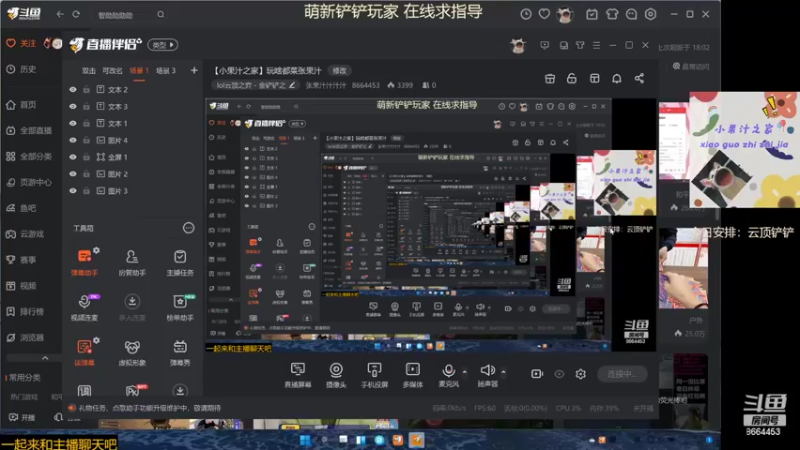The width and height of the screenshot is (800, 450).
Task: Open 全部直播 in Douyu sidebar
Action: coord(29,131)
